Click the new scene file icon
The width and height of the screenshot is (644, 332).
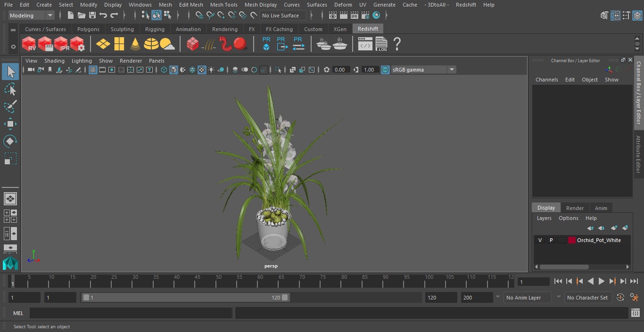[70, 16]
